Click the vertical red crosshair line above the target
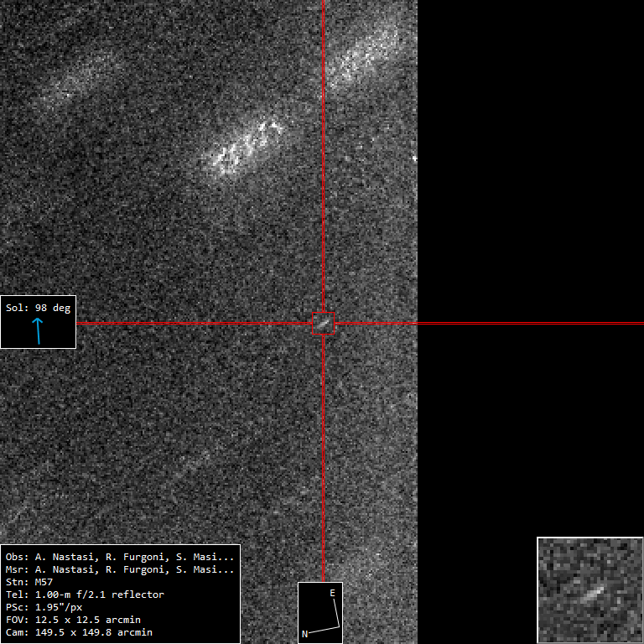Viewport: 644px width, 644px height. 324,168
